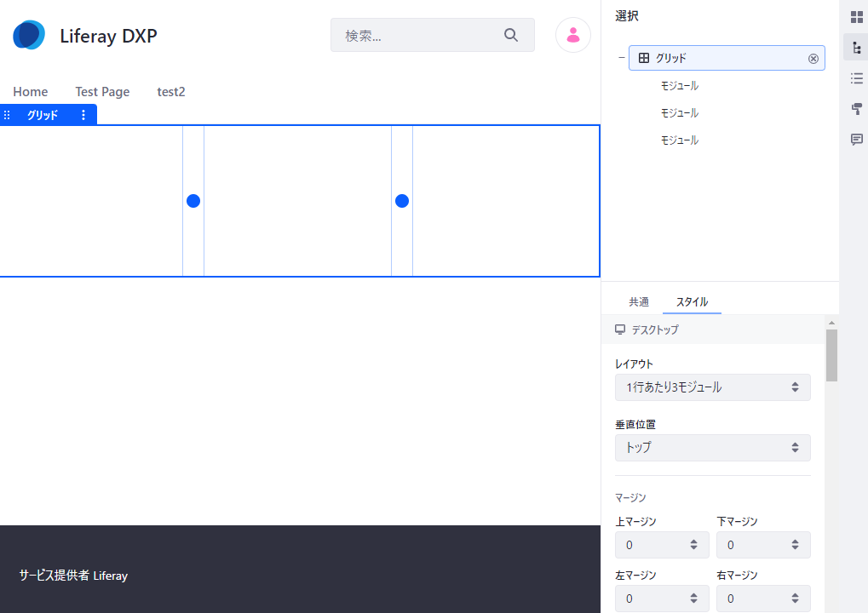This screenshot has height=613, width=868.
Task: Open the test2 navigation link
Action: (171, 92)
